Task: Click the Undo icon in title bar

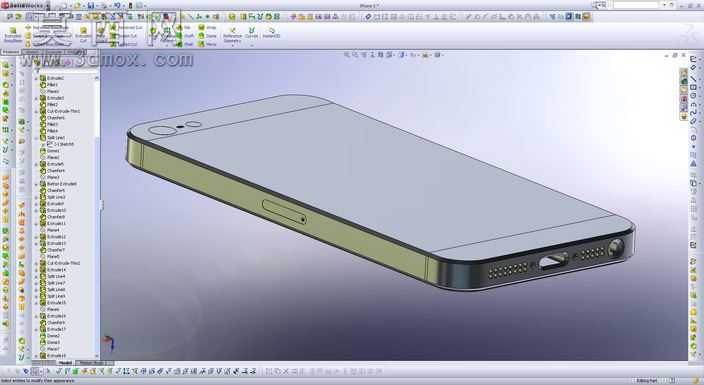Action: click(117, 5)
